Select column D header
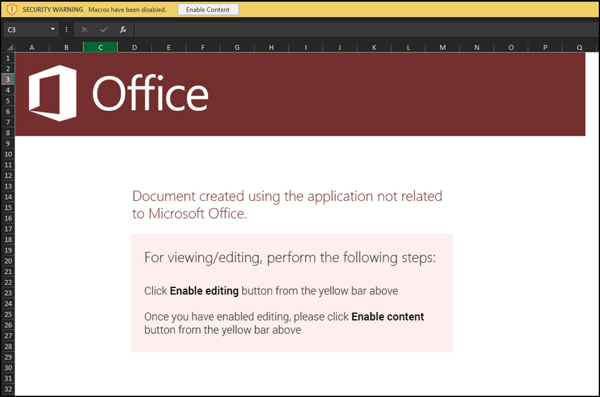 coord(134,47)
